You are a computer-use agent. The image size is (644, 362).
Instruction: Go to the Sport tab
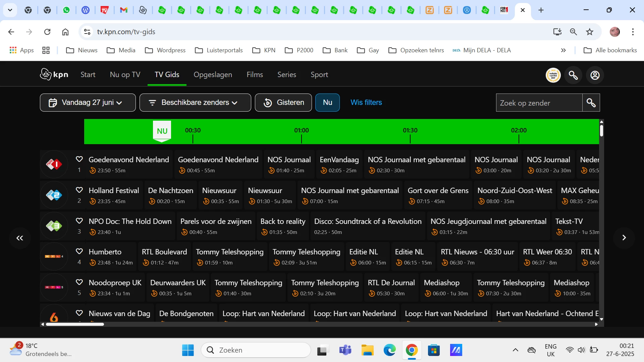319,74
